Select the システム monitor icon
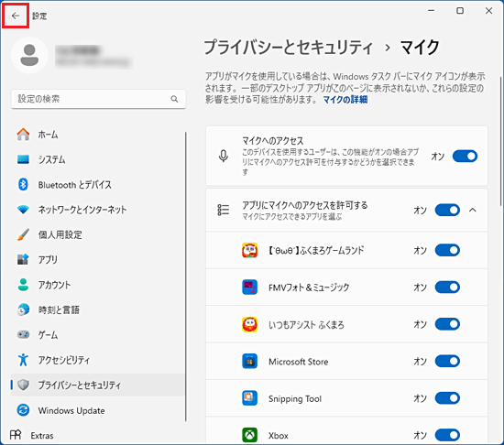 coord(23,159)
